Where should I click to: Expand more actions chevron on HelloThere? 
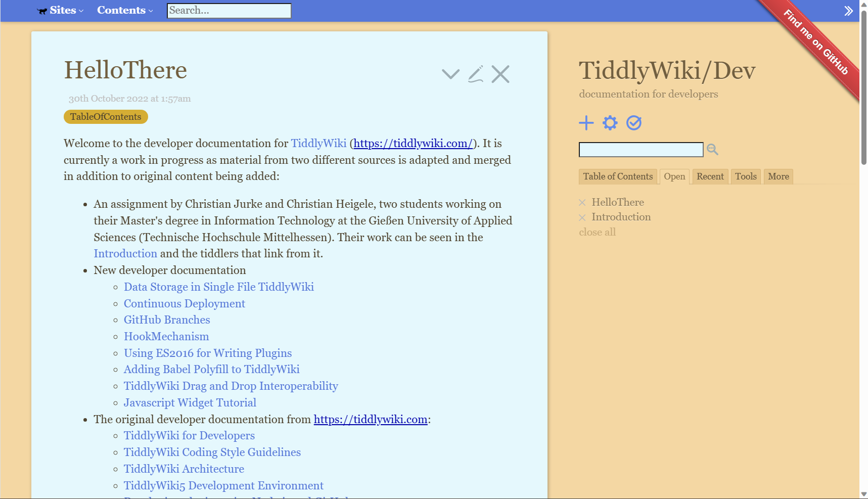click(450, 74)
